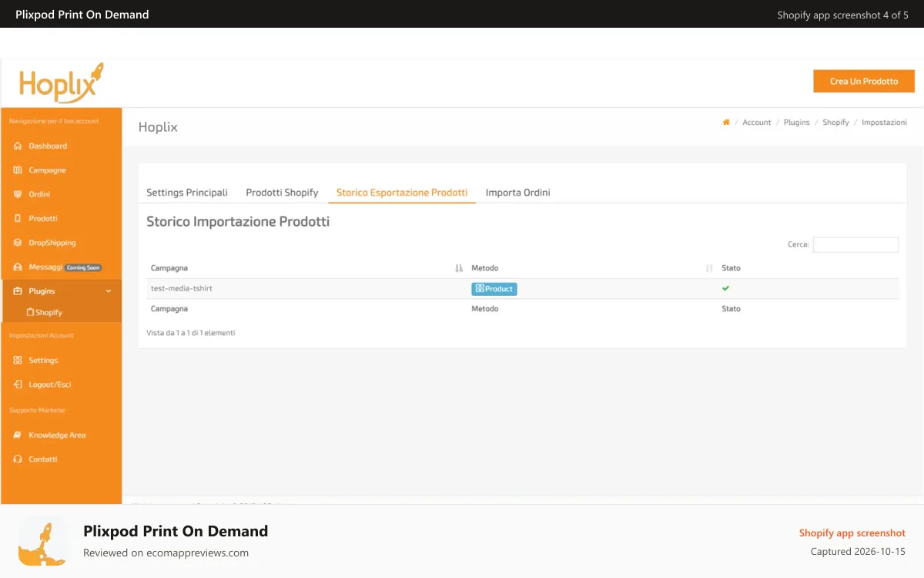Click the Ordini sidebar icon
This screenshot has height=578, width=924.
coord(18,194)
